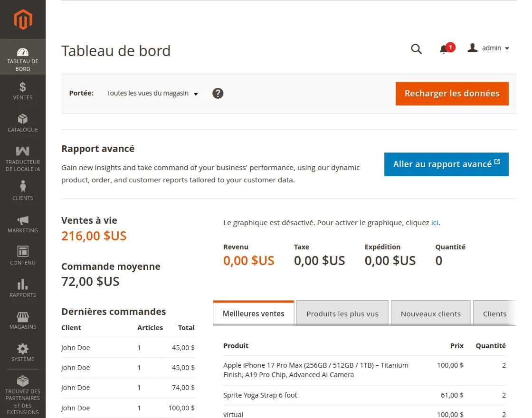Click the scope help question mark
Viewport: 532px width, 418px height.
[x=218, y=93]
